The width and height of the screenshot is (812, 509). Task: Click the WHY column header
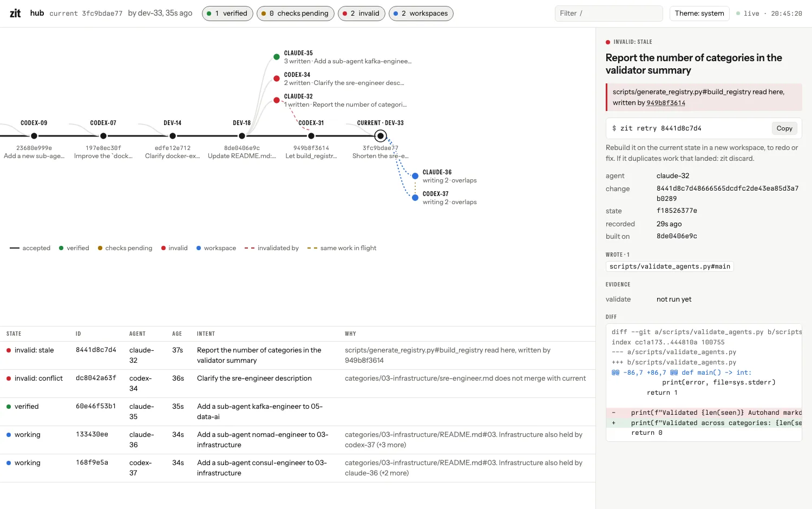(350, 334)
